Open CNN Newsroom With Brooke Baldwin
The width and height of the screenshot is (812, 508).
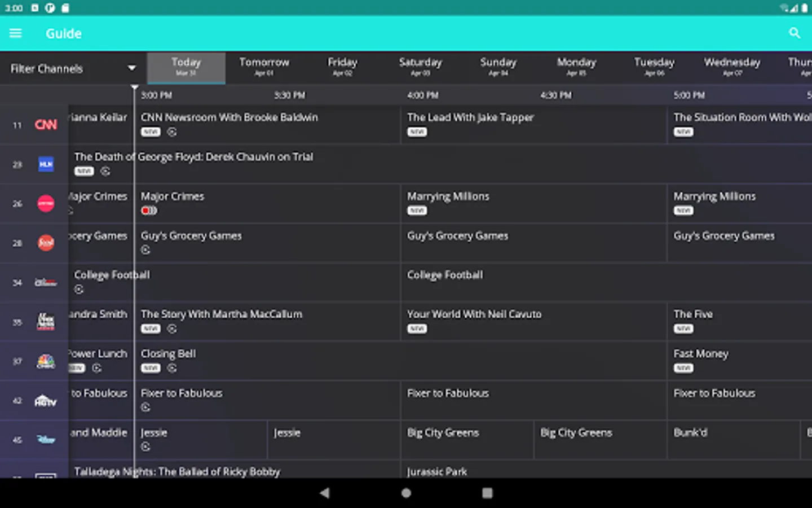coord(267,124)
